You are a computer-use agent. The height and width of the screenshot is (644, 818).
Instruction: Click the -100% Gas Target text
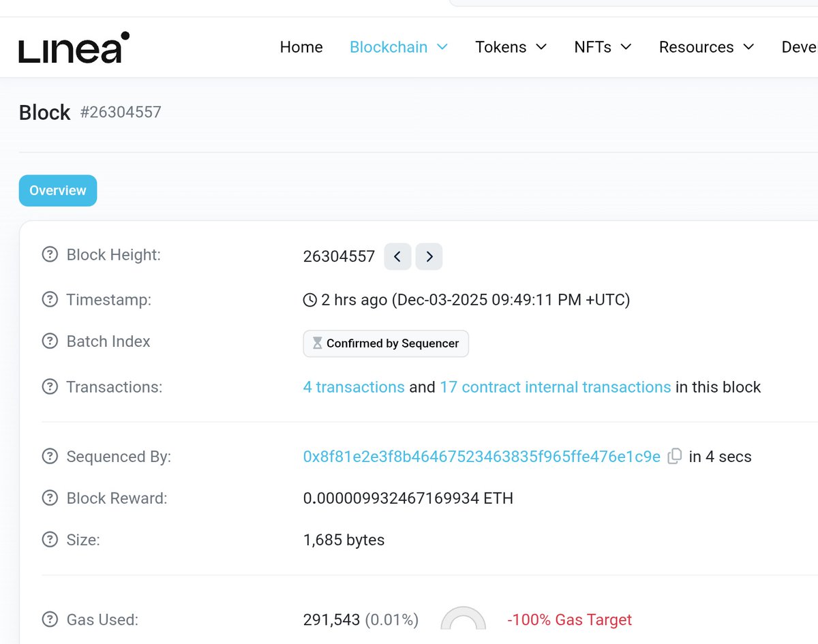[x=570, y=619]
